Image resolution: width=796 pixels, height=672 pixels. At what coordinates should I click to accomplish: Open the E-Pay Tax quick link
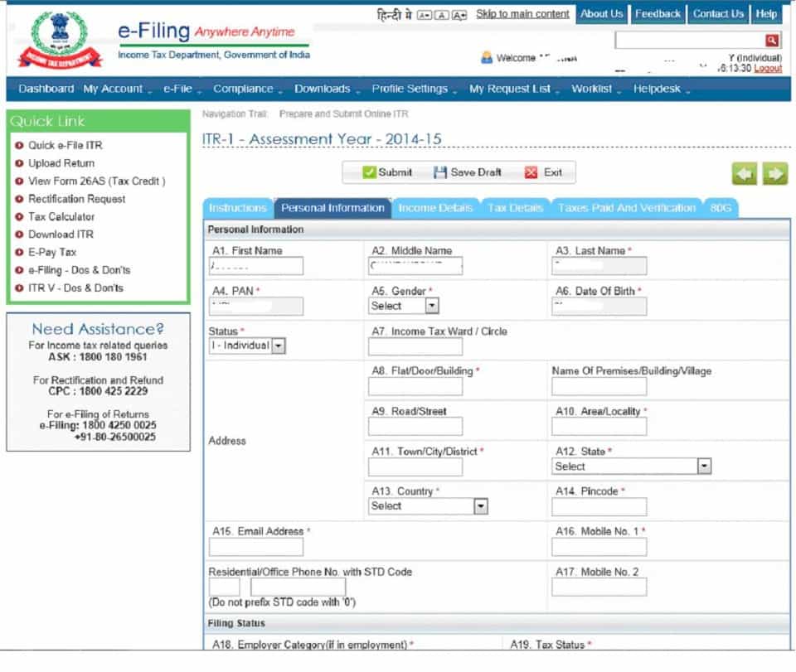(52, 252)
